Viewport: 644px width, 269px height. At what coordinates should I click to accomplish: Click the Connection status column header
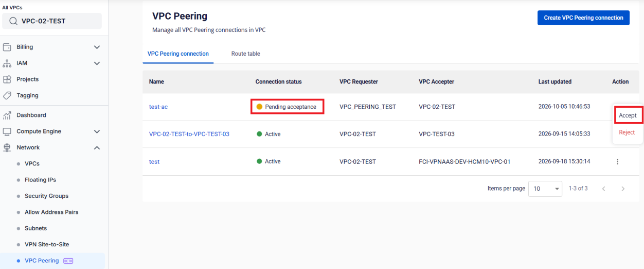[x=278, y=82]
